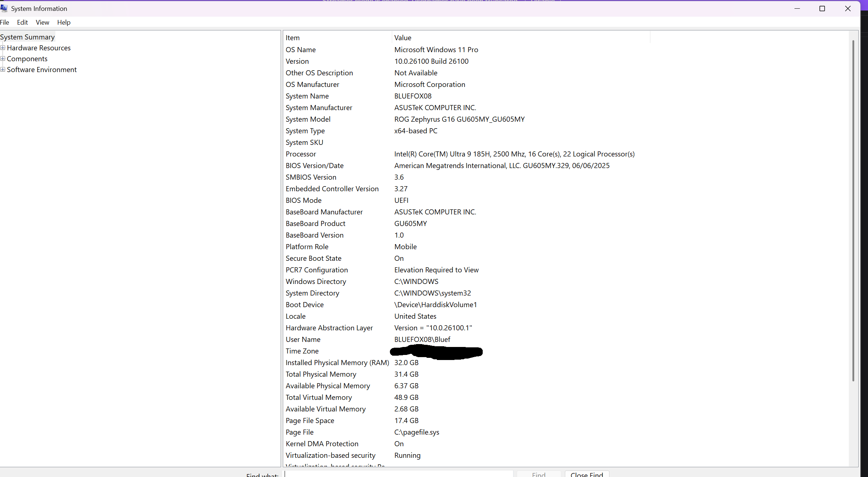
Task: Click the American Megatrends BIOS value
Action: pyautogui.click(x=502, y=166)
